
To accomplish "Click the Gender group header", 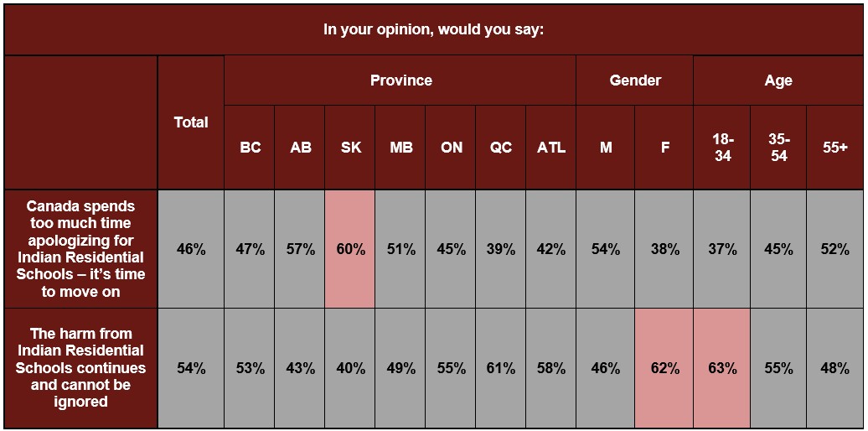I will point(635,80).
